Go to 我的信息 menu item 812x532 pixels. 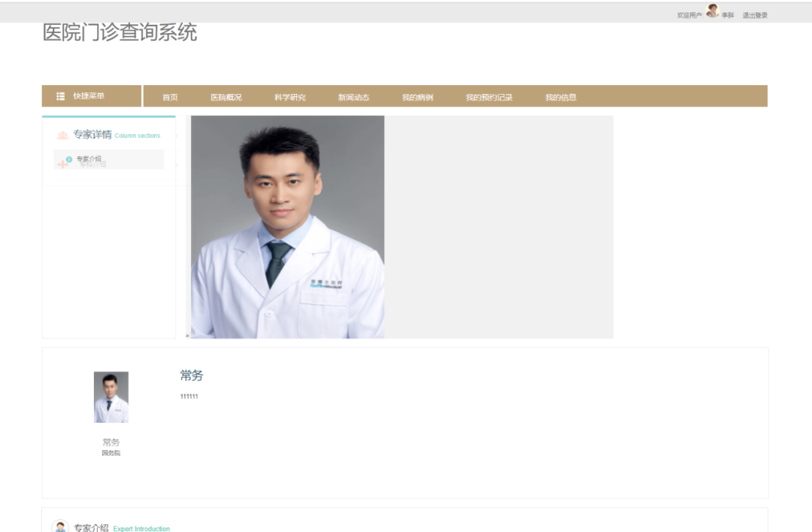click(x=560, y=97)
